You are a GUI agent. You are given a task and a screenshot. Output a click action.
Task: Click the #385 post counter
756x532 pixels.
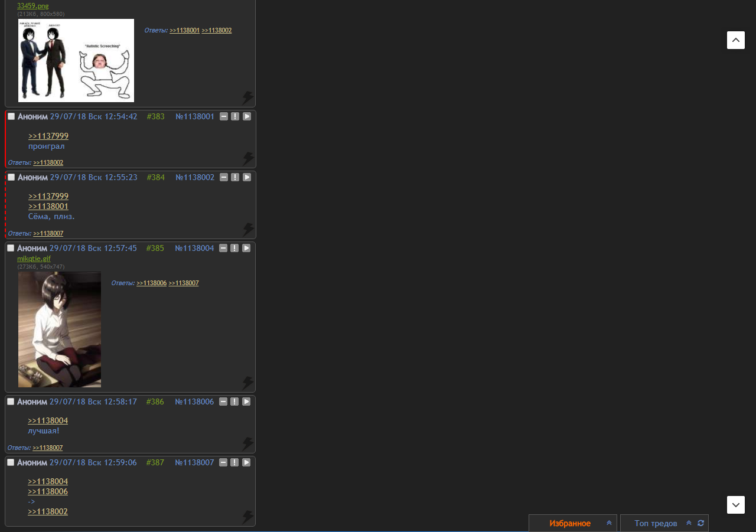(155, 249)
